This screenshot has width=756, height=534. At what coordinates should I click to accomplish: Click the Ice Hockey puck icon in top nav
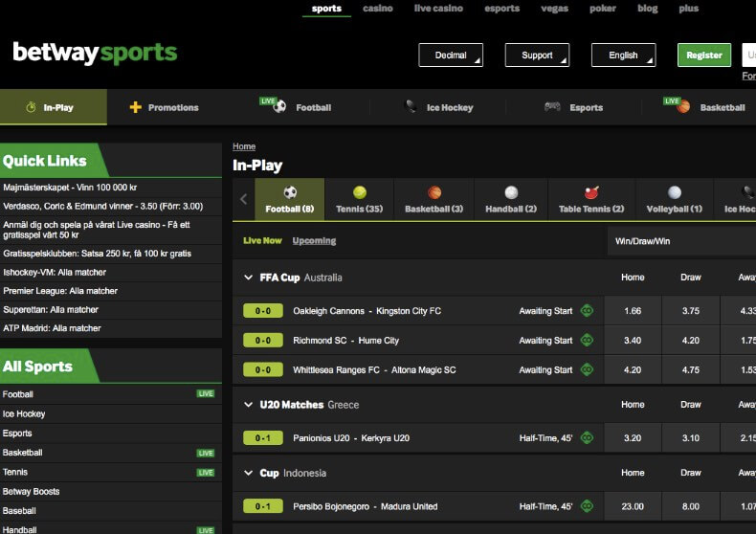411,106
